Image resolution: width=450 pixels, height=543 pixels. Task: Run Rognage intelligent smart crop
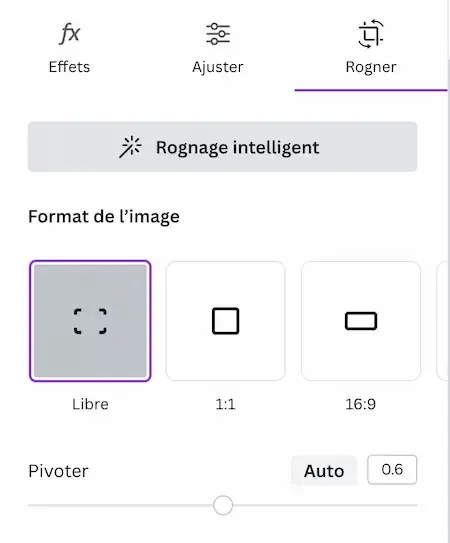pos(222,147)
